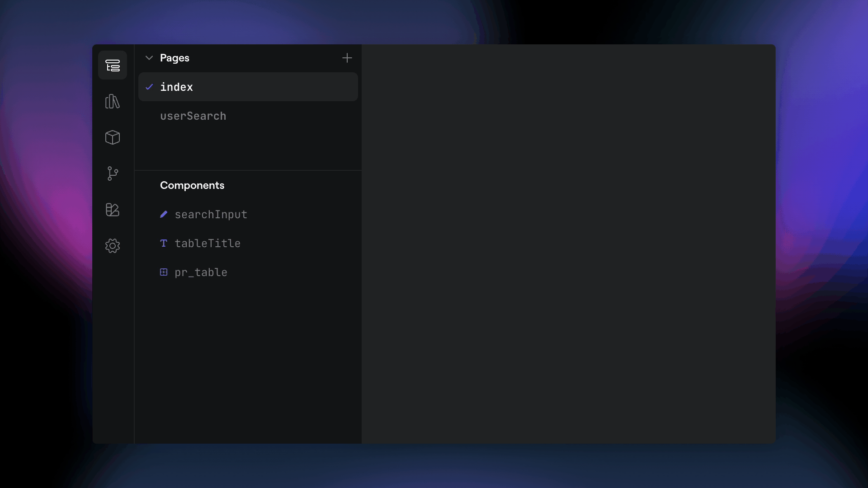Viewport: 868px width, 488px height.
Task: Open the git branch icon in the sidebar
Action: click(x=113, y=174)
